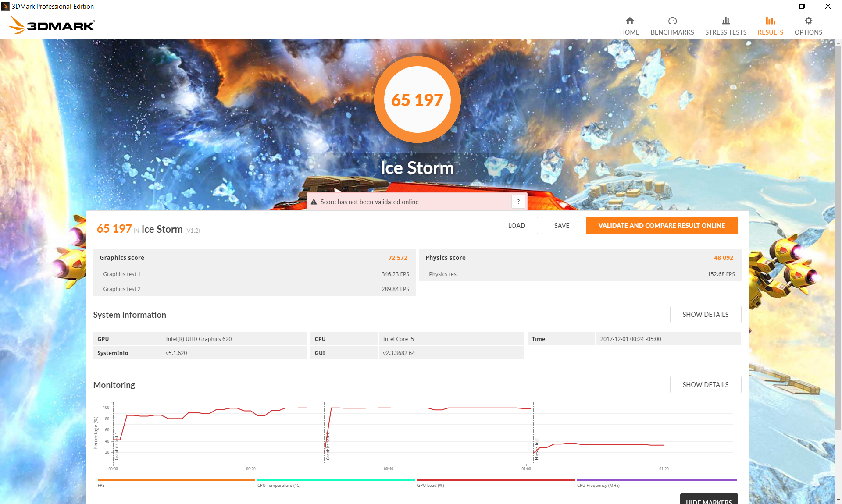Click Validate and Compare Result Online
The height and width of the screenshot is (504, 842).
[x=661, y=226]
